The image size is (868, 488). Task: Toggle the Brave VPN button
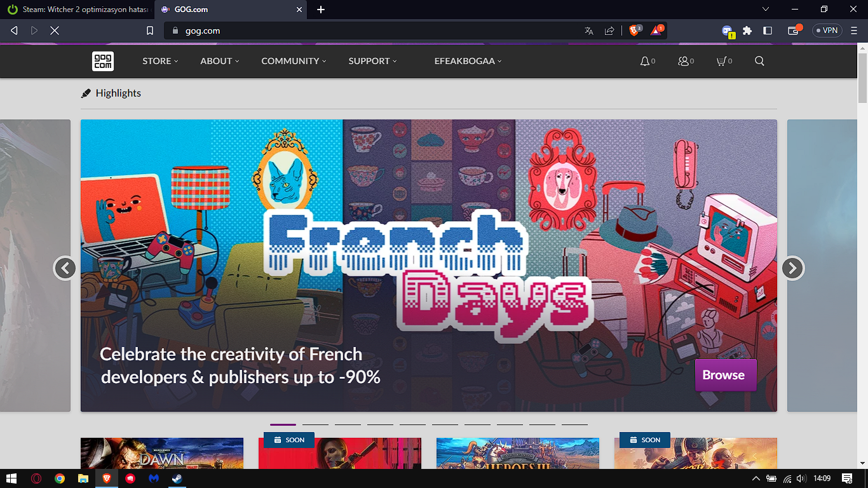coord(827,30)
